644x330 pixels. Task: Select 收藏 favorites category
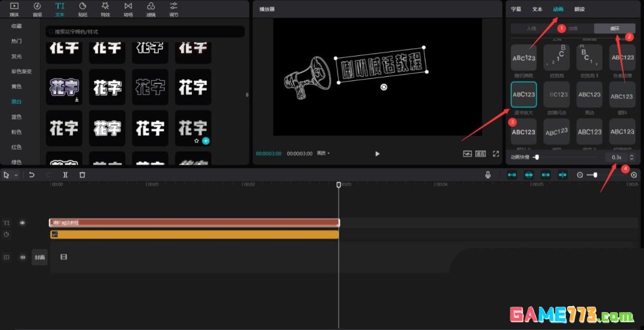coord(17,26)
